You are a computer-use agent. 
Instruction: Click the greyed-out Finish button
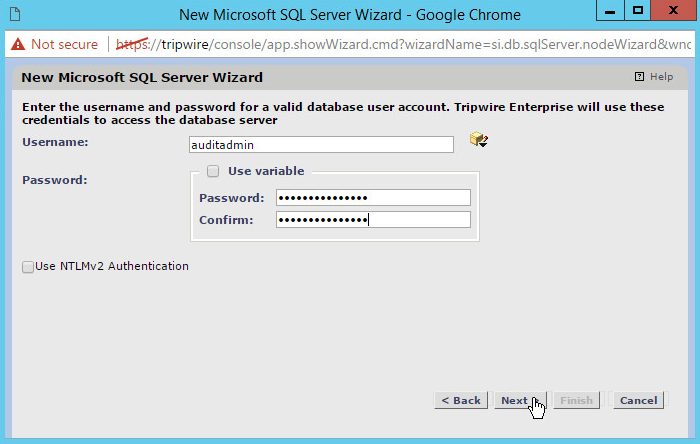576,400
